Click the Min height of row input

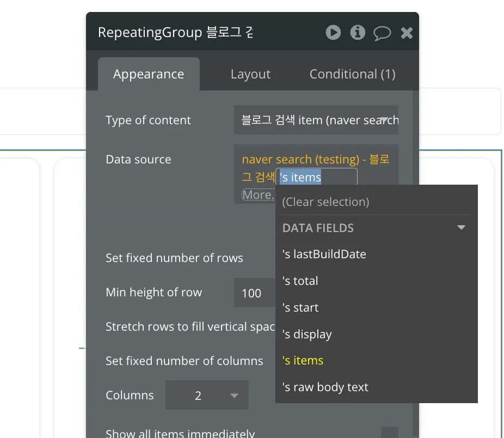tap(253, 293)
